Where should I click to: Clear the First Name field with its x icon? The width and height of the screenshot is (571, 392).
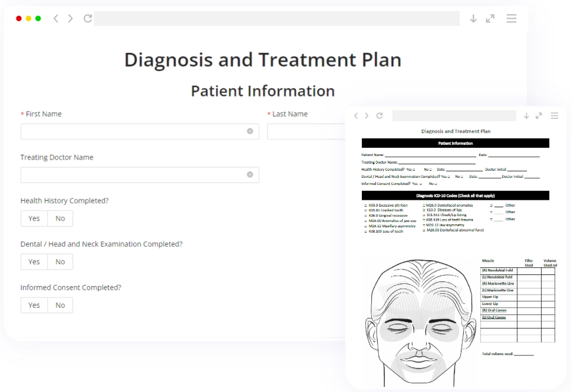coord(250,131)
